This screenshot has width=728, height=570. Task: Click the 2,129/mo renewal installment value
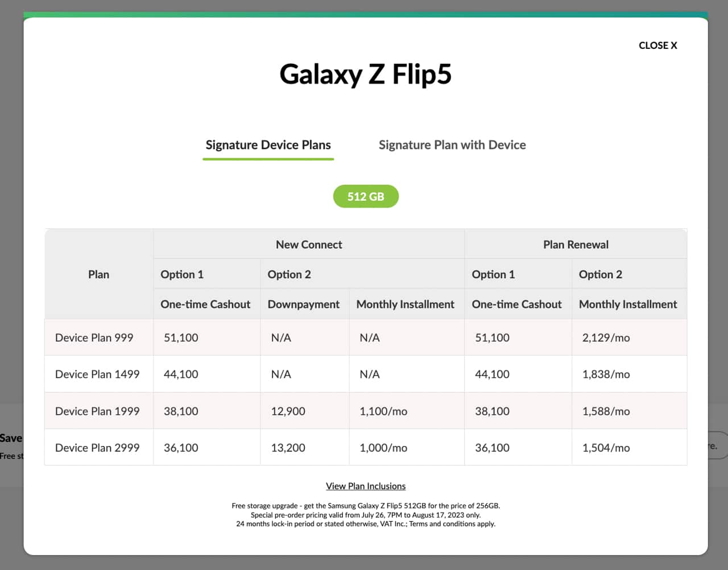(x=606, y=337)
